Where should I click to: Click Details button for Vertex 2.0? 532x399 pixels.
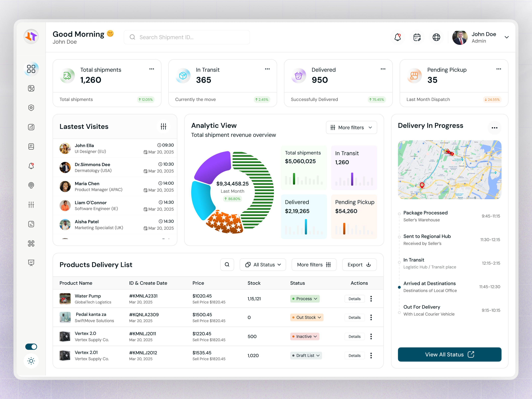354,336
